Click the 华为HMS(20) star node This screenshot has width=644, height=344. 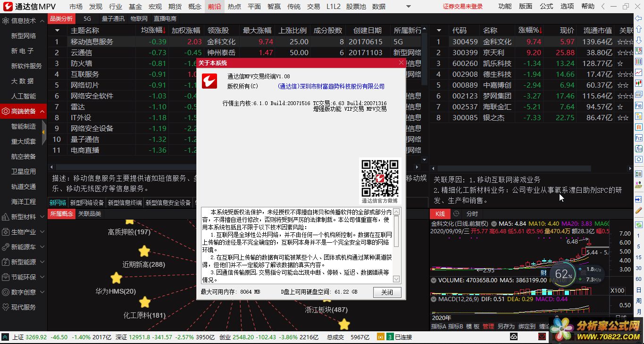click(x=116, y=278)
